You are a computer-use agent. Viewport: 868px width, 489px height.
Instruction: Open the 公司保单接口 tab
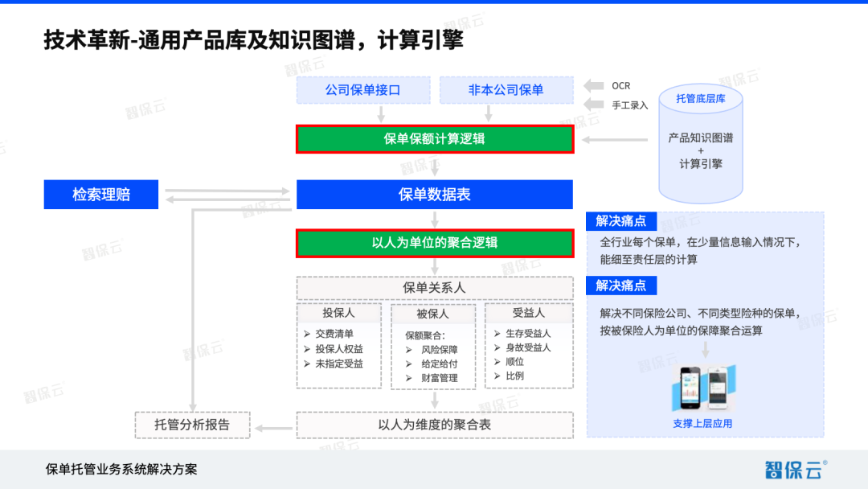coord(362,89)
